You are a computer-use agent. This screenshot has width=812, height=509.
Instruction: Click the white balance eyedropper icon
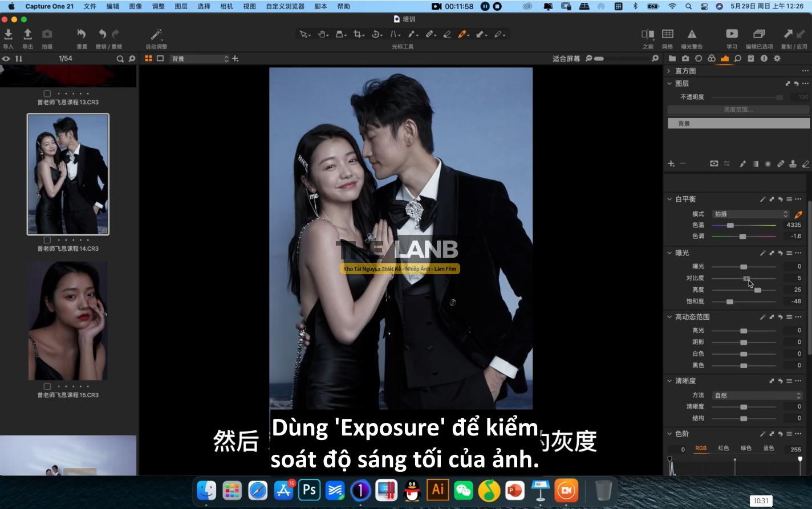coord(798,215)
